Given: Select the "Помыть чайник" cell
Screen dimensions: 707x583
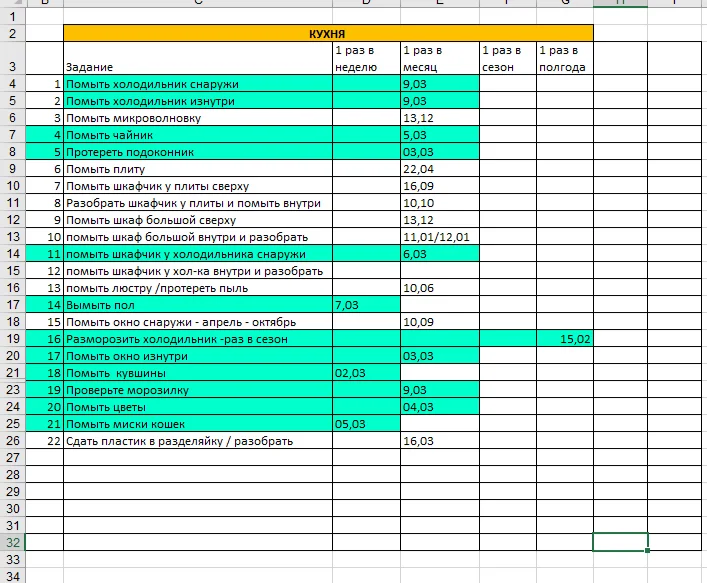Looking at the screenshot, I should (198, 135).
